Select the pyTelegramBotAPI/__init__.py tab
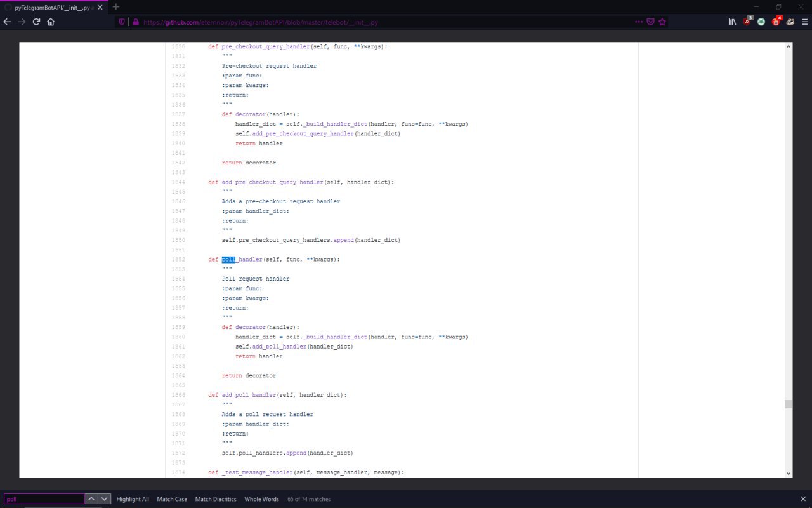Screen dimensions: 812x508 tap(54, 7)
